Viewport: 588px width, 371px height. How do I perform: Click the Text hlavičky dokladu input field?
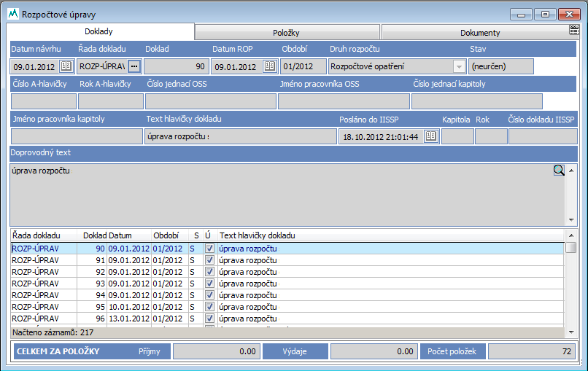pyautogui.click(x=239, y=136)
